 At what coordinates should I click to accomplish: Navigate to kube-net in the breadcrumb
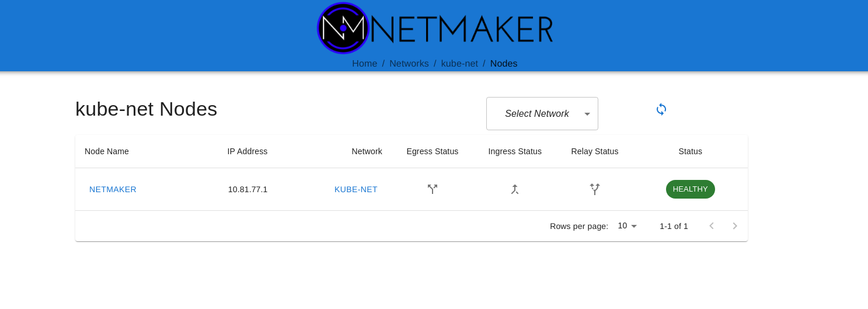pos(459,64)
